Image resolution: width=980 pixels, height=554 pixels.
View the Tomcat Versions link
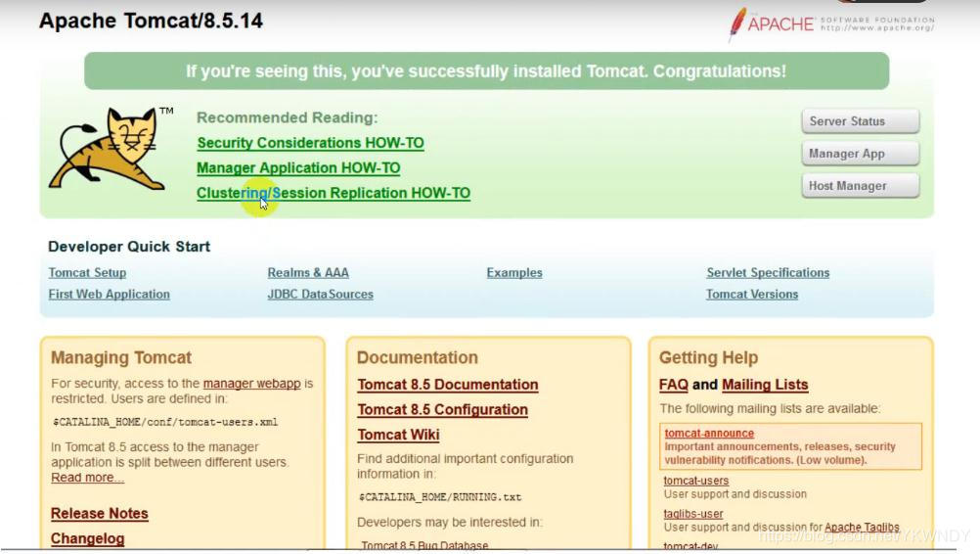(752, 294)
